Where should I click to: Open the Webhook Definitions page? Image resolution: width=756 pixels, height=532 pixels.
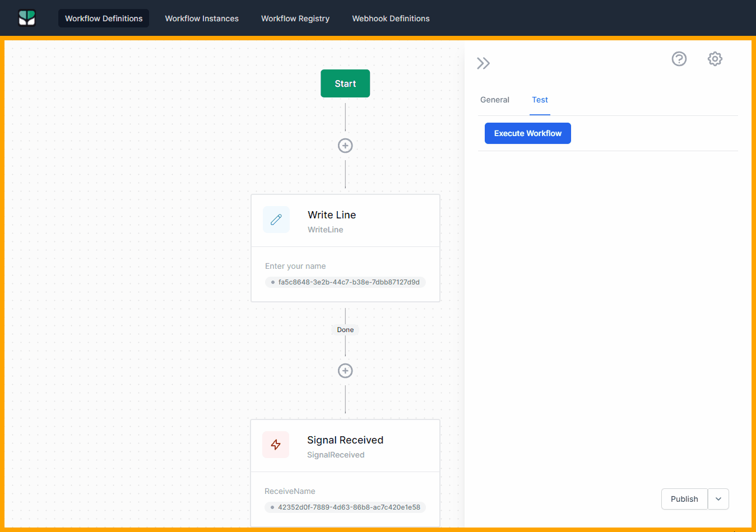point(390,18)
